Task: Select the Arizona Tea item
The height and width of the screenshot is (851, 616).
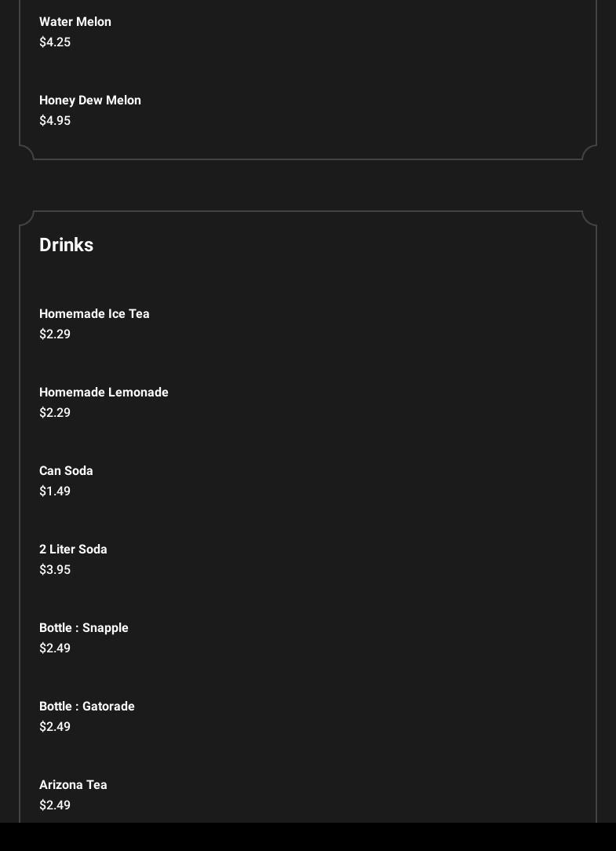Action: (x=73, y=785)
